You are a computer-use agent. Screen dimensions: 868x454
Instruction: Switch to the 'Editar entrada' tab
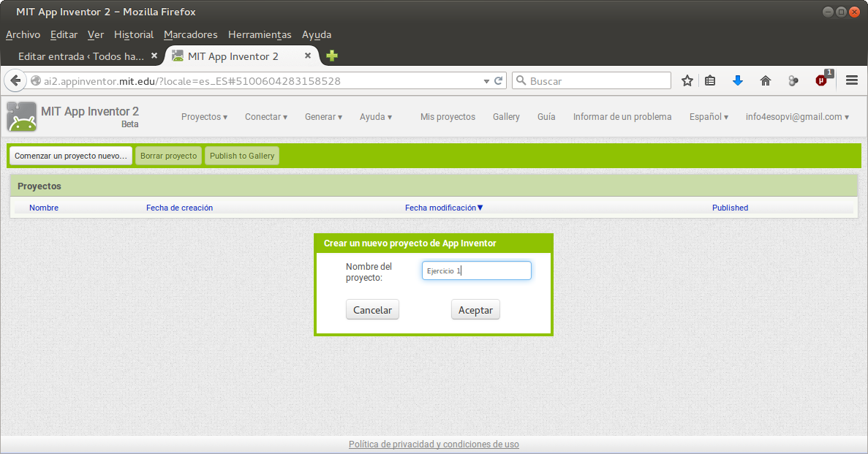[x=81, y=56]
